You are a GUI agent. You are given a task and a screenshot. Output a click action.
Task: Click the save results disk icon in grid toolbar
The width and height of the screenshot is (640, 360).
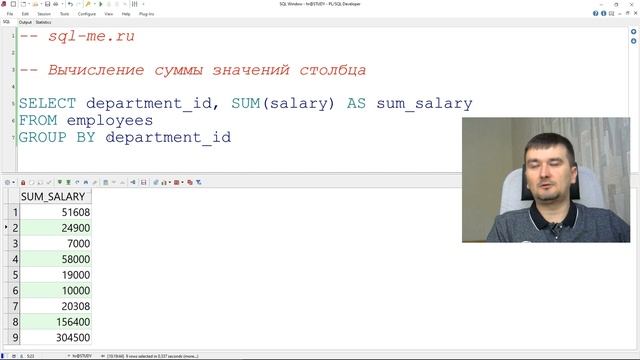144,182
